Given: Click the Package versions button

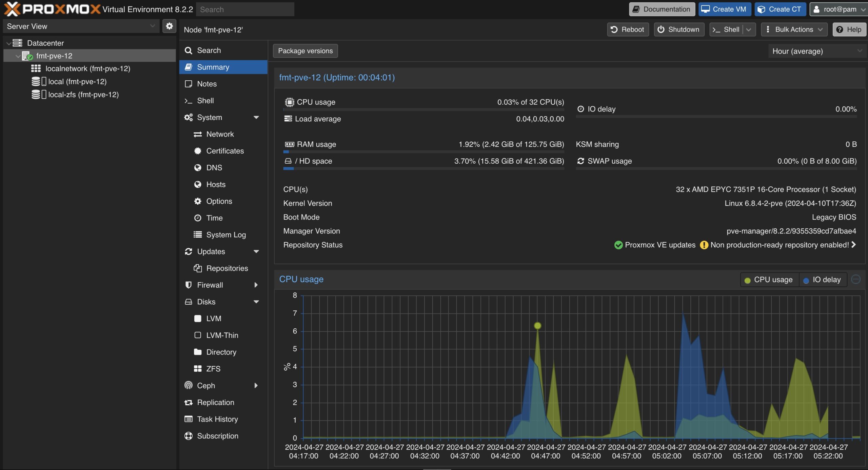Looking at the screenshot, I should point(305,51).
